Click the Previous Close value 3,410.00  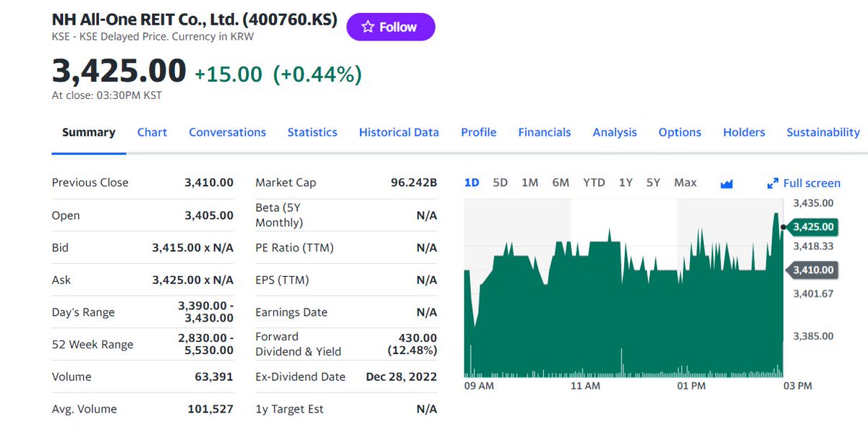pos(209,182)
